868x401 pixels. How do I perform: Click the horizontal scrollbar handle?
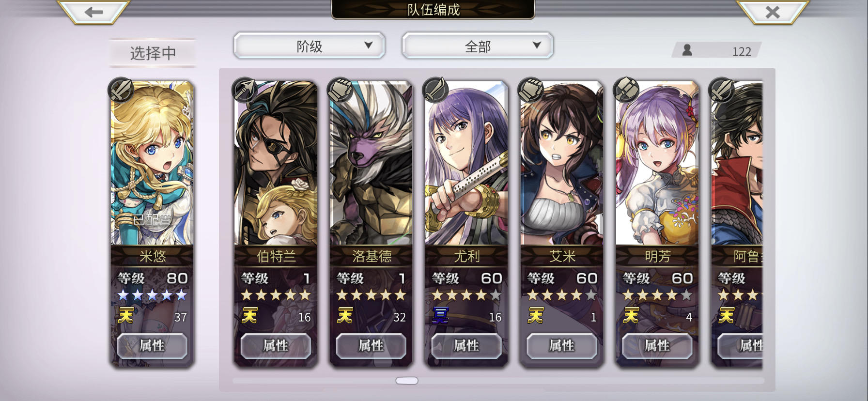click(407, 381)
